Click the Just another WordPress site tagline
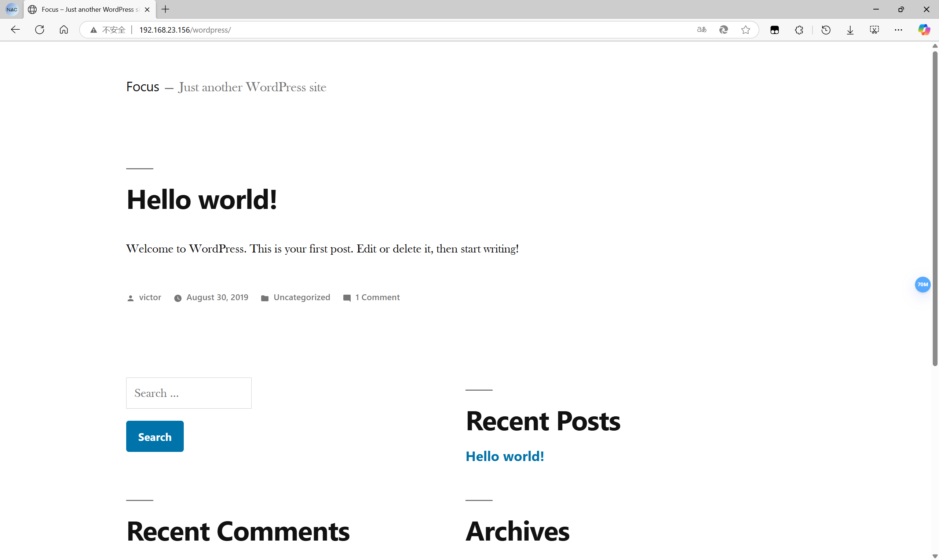 (252, 87)
